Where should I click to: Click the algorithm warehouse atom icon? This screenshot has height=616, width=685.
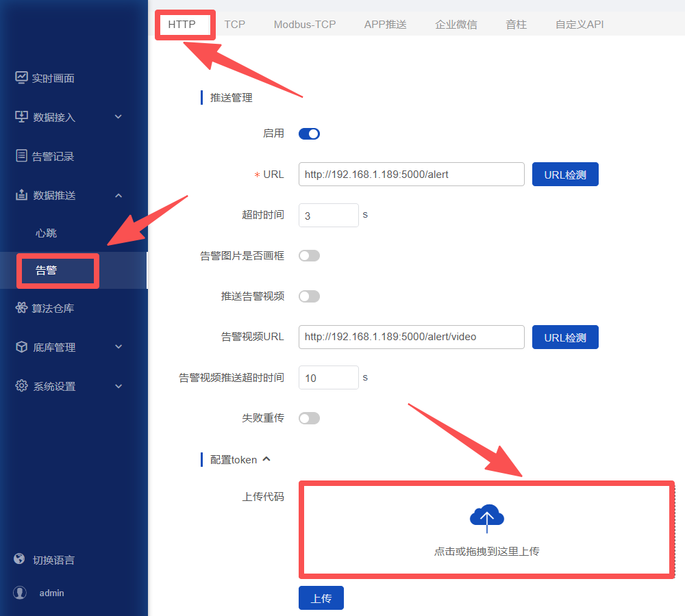[x=22, y=308]
